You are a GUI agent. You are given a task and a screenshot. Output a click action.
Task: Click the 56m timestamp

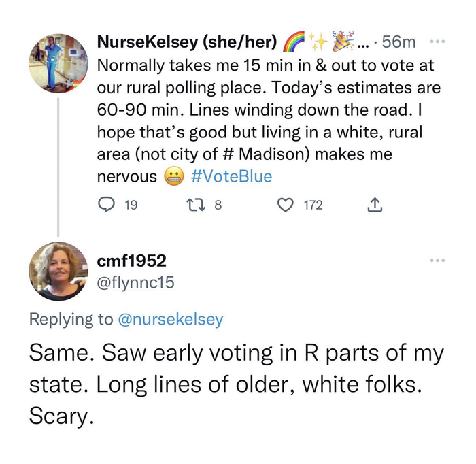click(400, 42)
